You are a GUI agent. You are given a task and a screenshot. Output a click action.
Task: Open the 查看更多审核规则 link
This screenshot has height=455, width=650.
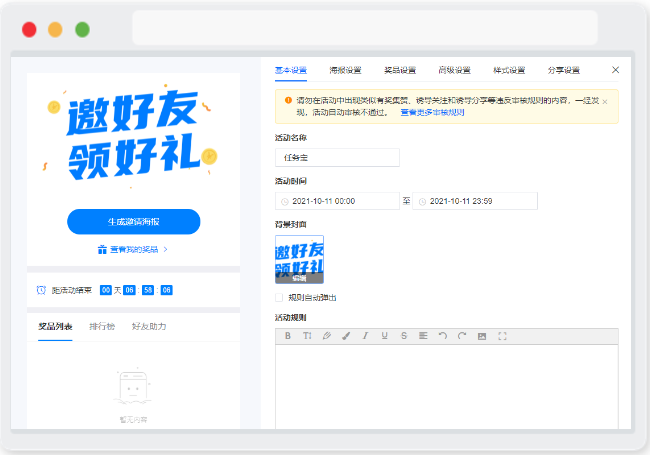pos(432,112)
